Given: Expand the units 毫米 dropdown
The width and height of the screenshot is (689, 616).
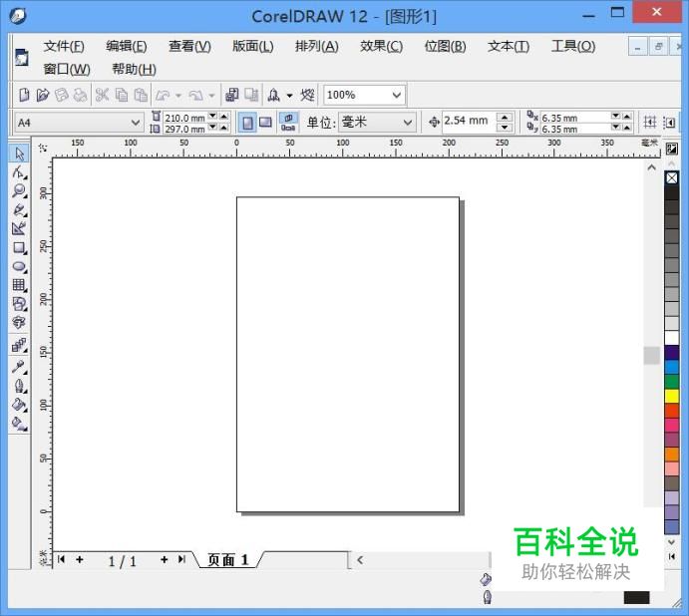Looking at the screenshot, I should point(408,123).
